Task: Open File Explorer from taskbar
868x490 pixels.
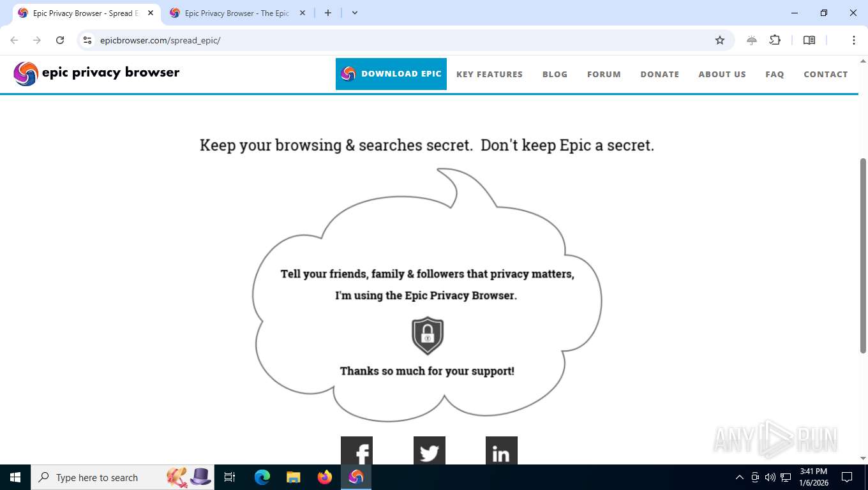Action: [x=294, y=477]
